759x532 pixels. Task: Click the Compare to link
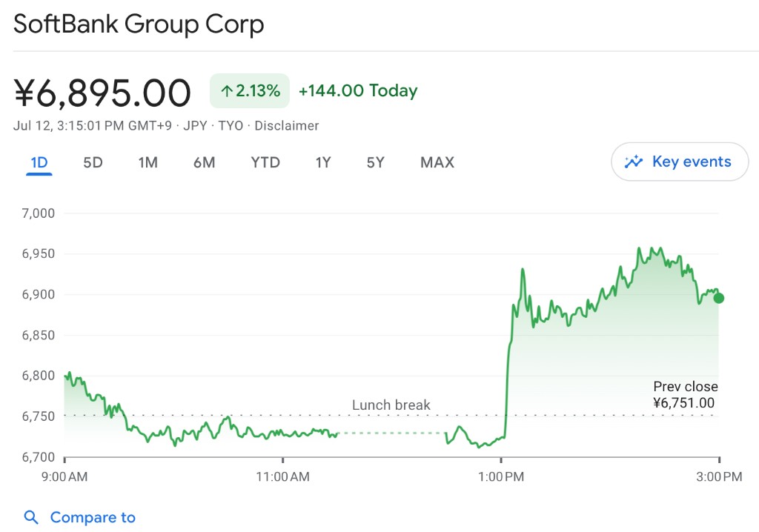[93, 517]
